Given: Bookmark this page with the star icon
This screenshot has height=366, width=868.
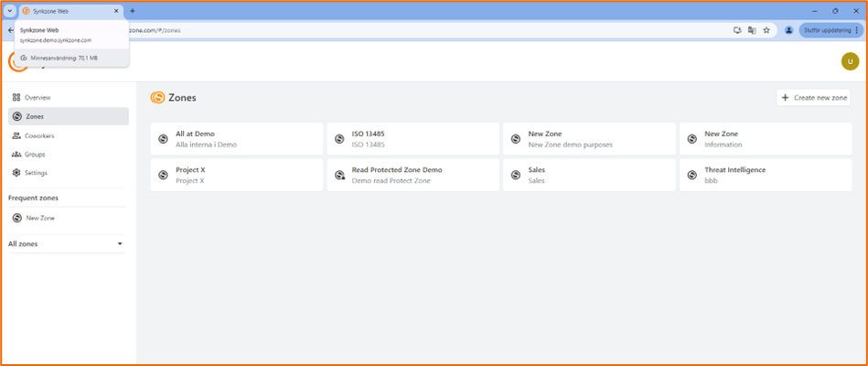Looking at the screenshot, I should (766, 30).
